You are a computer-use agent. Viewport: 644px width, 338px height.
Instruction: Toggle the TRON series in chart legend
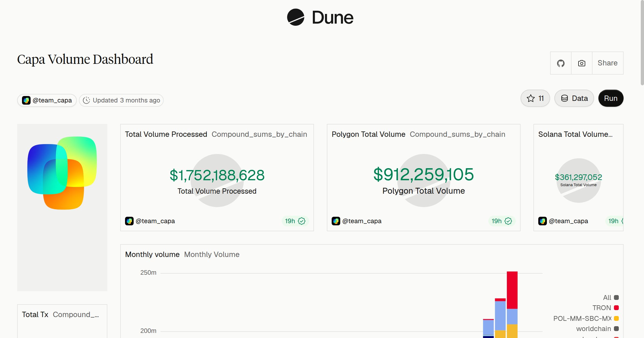coord(605,308)
